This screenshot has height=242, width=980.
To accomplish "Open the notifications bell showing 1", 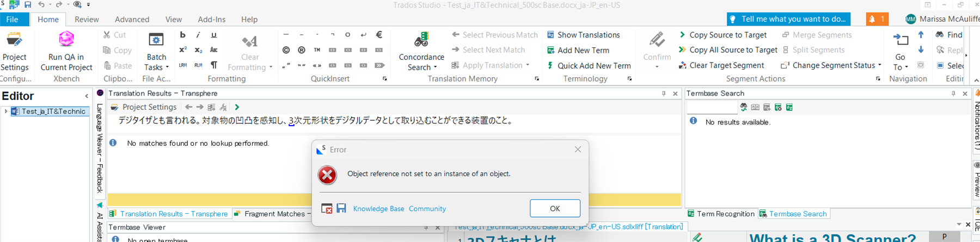I will pos(877,19).
